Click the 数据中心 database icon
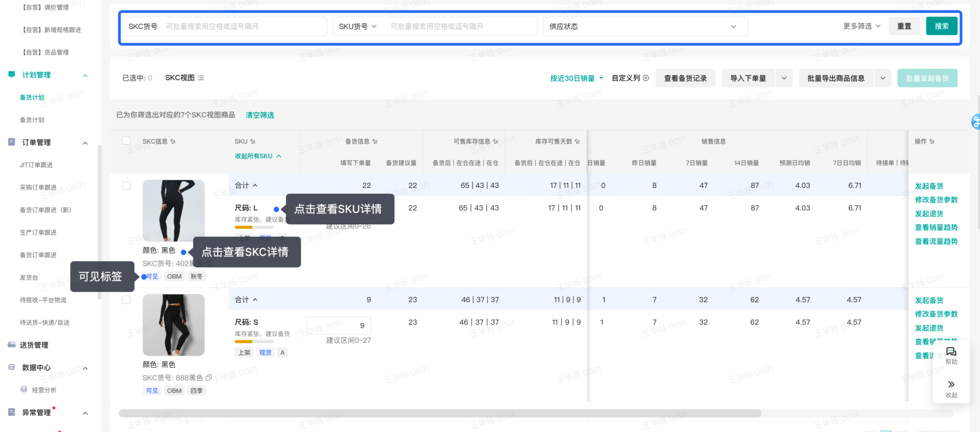 click(12, 367)
